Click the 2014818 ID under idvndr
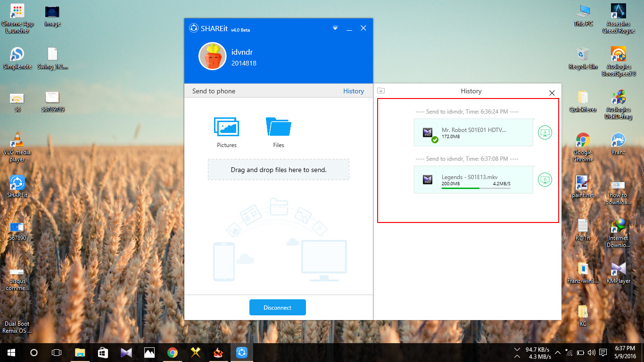Viewport: 644px width, 362px height. [x=244, y=63]
